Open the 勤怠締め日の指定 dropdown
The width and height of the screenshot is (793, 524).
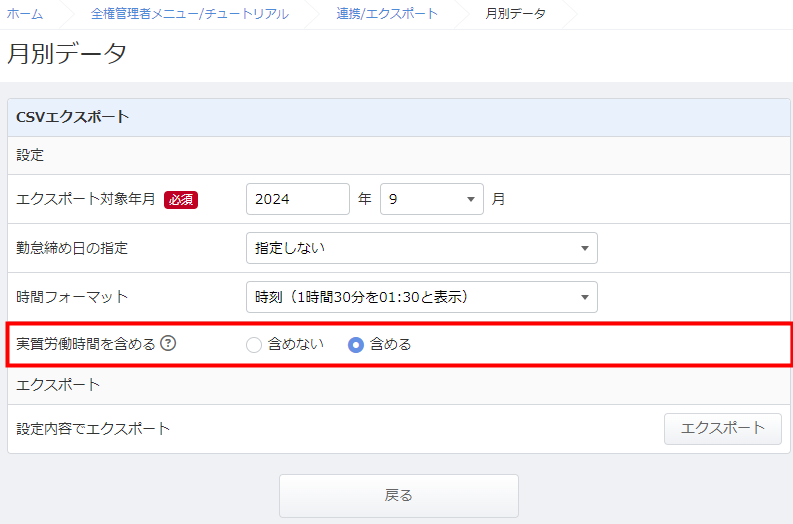[422, 248]
